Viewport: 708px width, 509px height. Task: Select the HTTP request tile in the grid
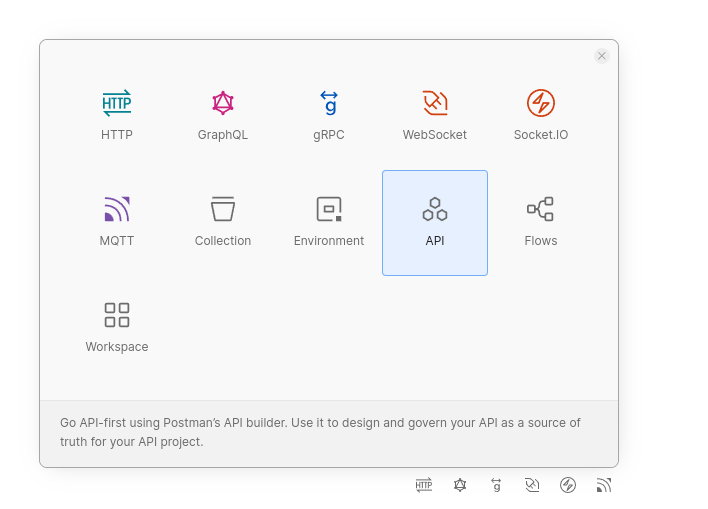(x=117, y=116)
